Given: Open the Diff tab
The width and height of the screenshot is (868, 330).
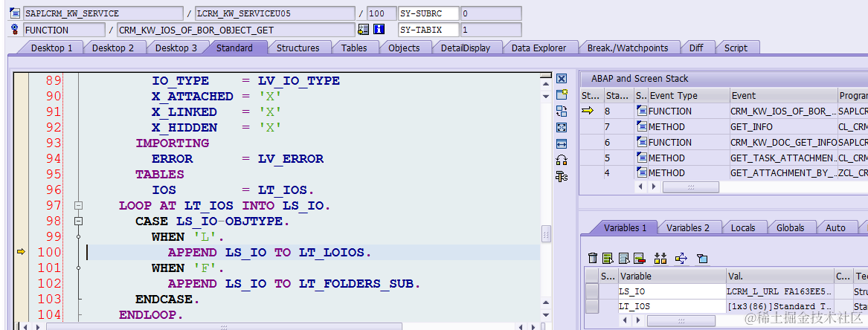Looking at the screenshot, I should coord(696,48).
